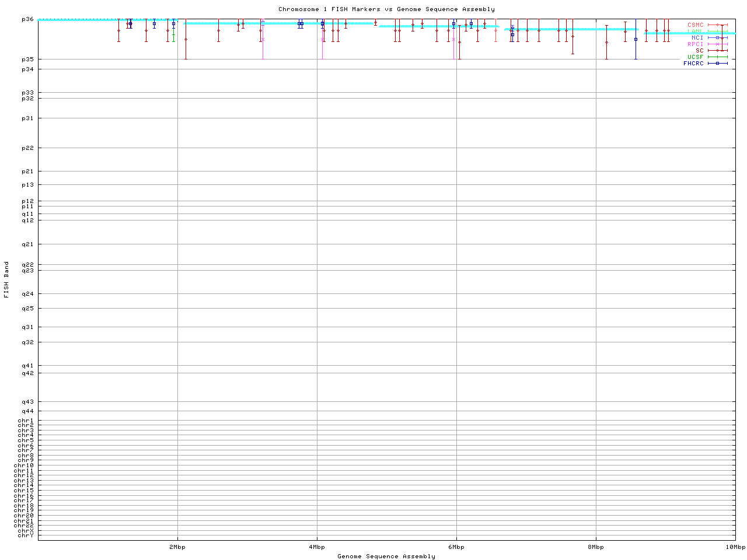Viewport: 747px width, 560px height.
Task: Click the SC legend line marker
Action: [x=717, y=51]
